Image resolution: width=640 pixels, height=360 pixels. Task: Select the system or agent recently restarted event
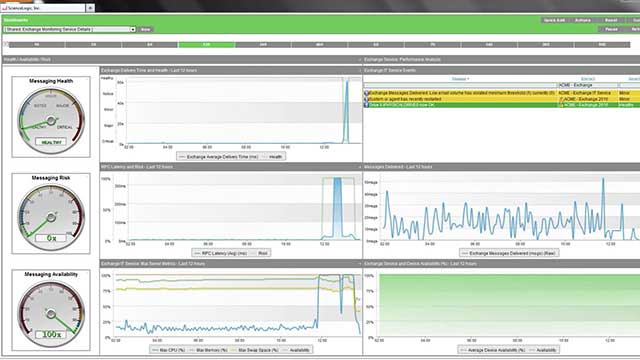(405, 99)
